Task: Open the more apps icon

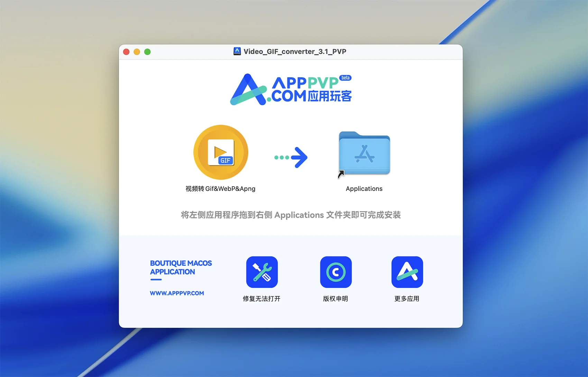Action: [407, 272]
